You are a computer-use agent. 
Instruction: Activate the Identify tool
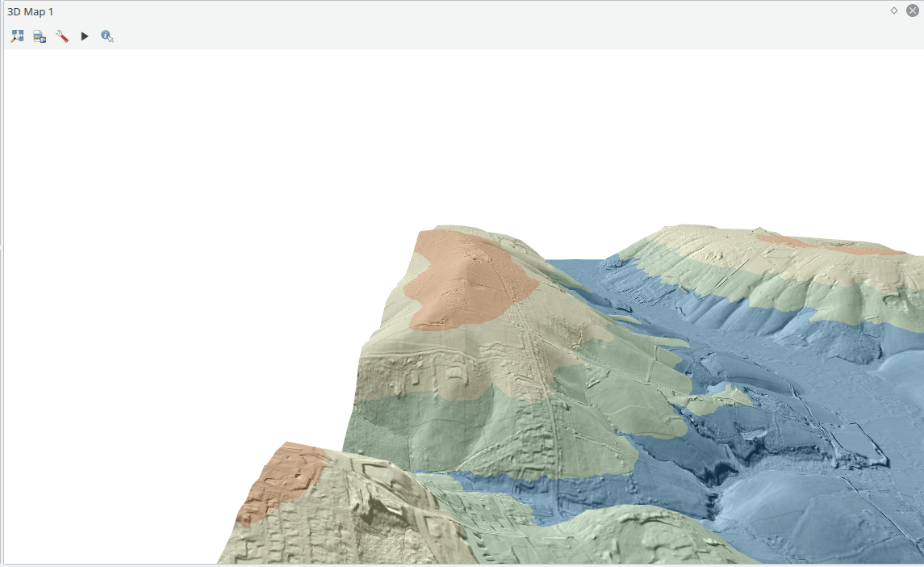[107, 36]
